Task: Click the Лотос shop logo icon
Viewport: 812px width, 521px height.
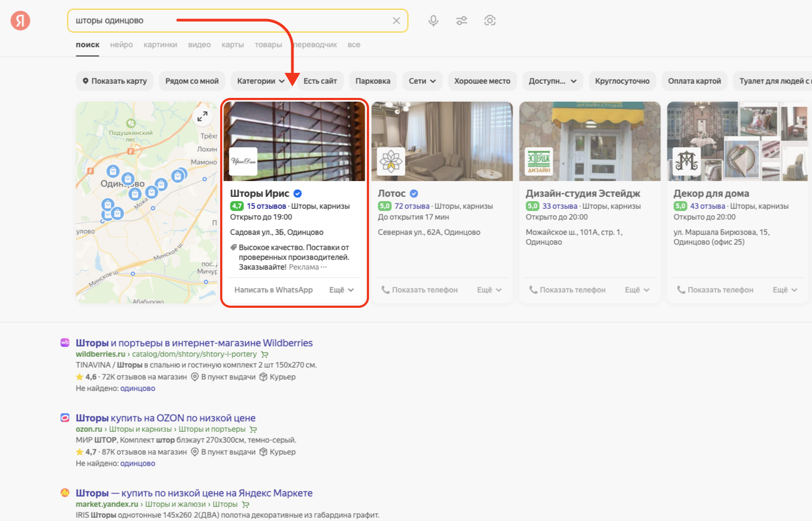Action: coord(391,162)
